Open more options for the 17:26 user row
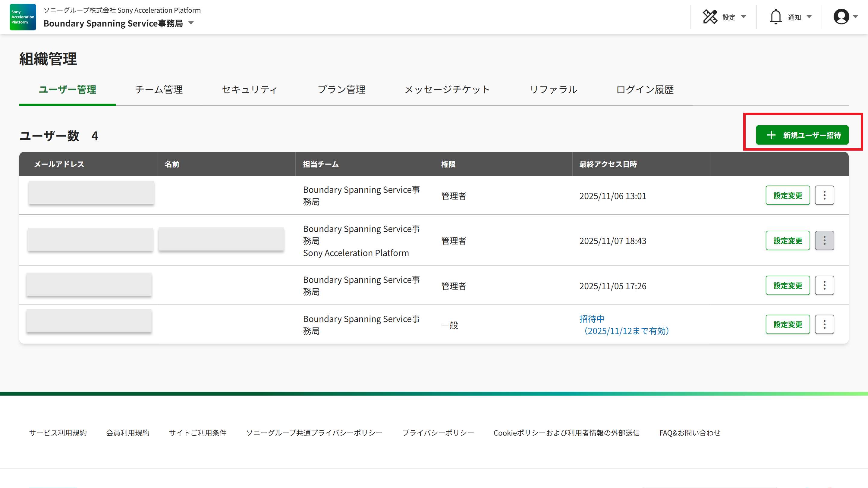This screenshot has height=488, width=868. [824, 286]
